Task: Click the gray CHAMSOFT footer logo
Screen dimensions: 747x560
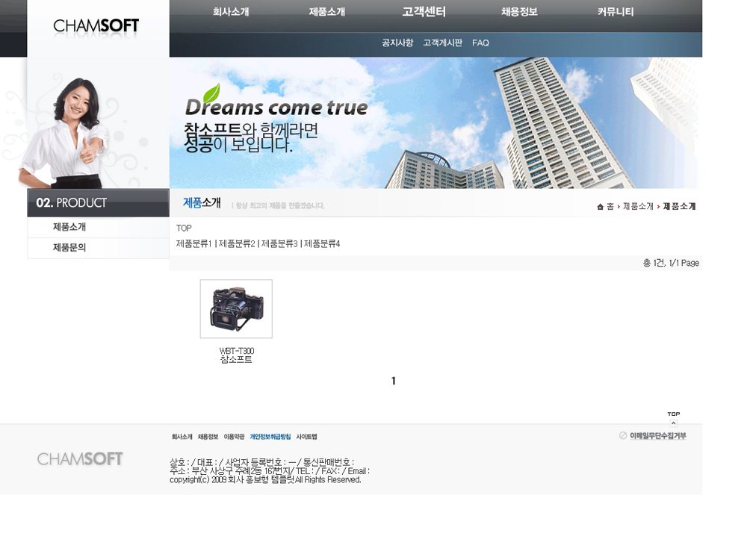Action: (80, 459)
